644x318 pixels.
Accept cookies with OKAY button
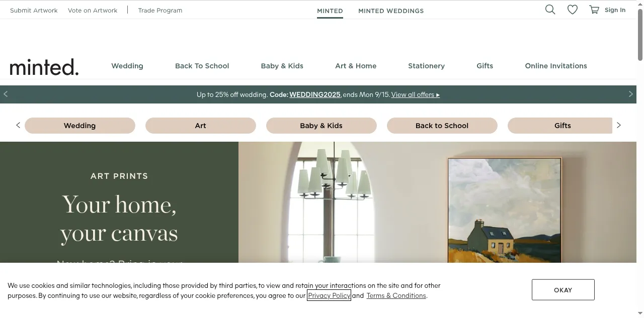point(563,290)
